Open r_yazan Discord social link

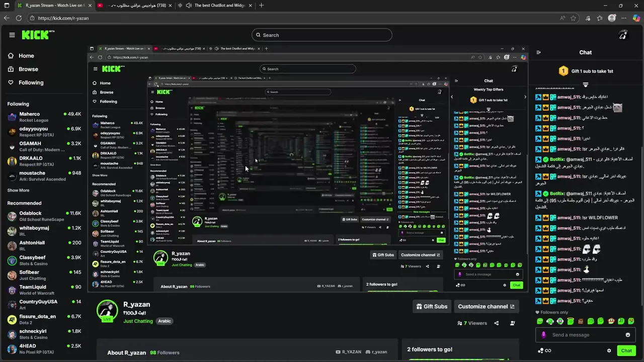(x=376, y=352)
